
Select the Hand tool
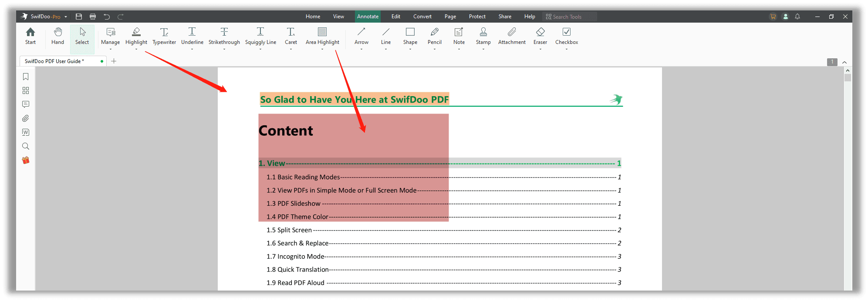pos(57,37)
